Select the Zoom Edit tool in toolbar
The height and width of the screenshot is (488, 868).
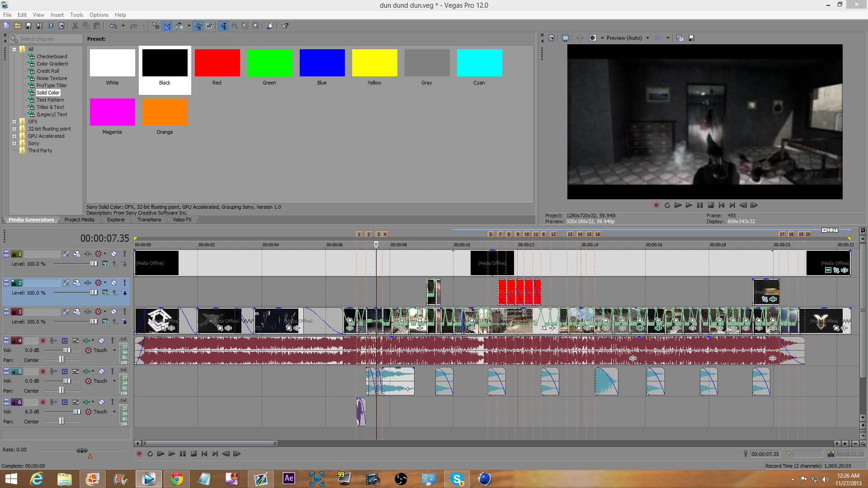pyautogui.click(x=256, y=26)
